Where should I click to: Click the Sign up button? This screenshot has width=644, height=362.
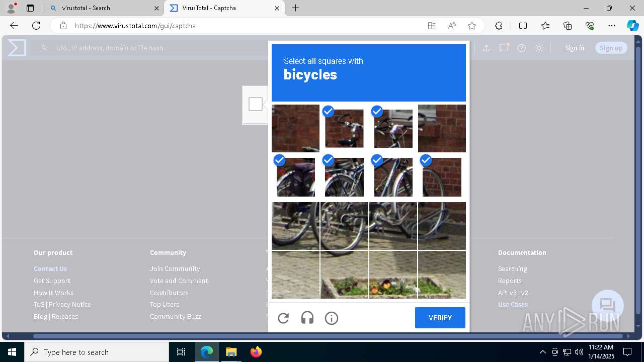611,48
